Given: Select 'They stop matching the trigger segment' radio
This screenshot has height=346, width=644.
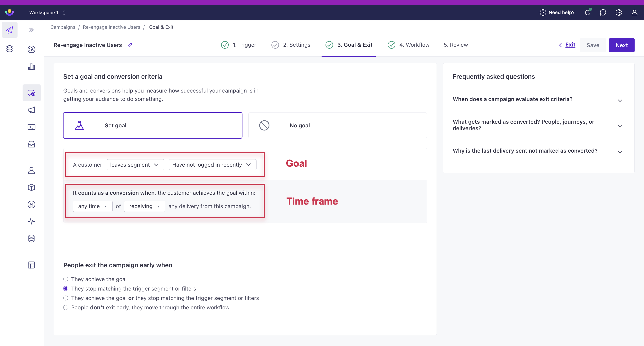Looking at the screenshot, I should pos(66,289).
